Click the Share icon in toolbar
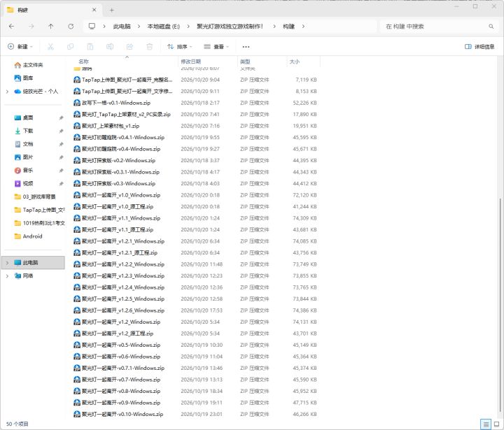504x430 pixels. (129, 47)
